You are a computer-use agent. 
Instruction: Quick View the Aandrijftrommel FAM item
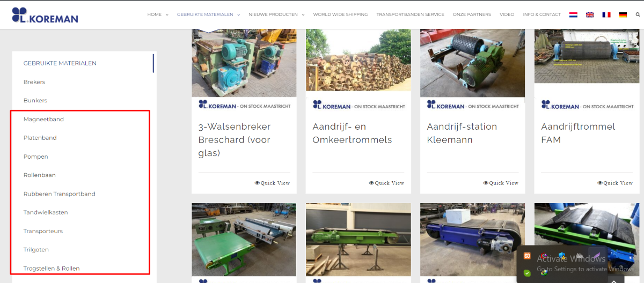(x=615, y=183)
